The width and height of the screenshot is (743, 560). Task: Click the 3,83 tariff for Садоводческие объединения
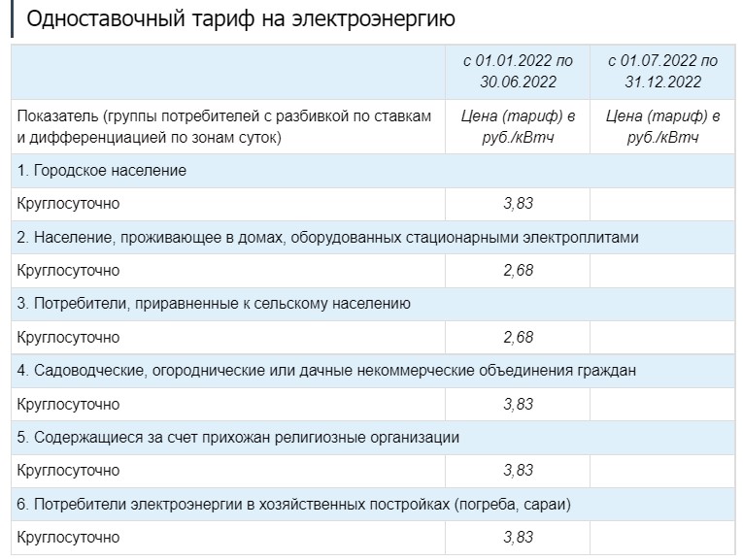click(518, 404)
